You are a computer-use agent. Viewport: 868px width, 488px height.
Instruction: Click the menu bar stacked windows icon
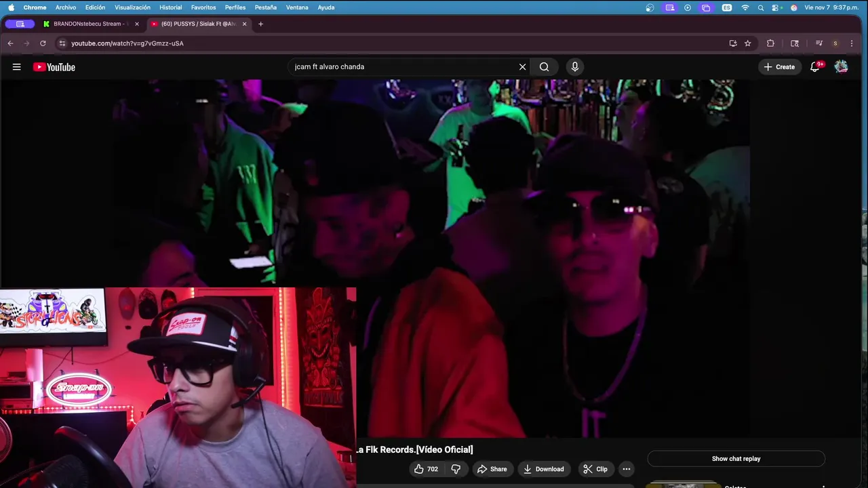pos(706,7)
